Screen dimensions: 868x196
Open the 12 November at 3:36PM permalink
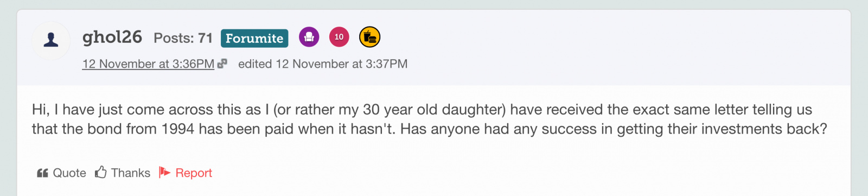pos(148,64)
